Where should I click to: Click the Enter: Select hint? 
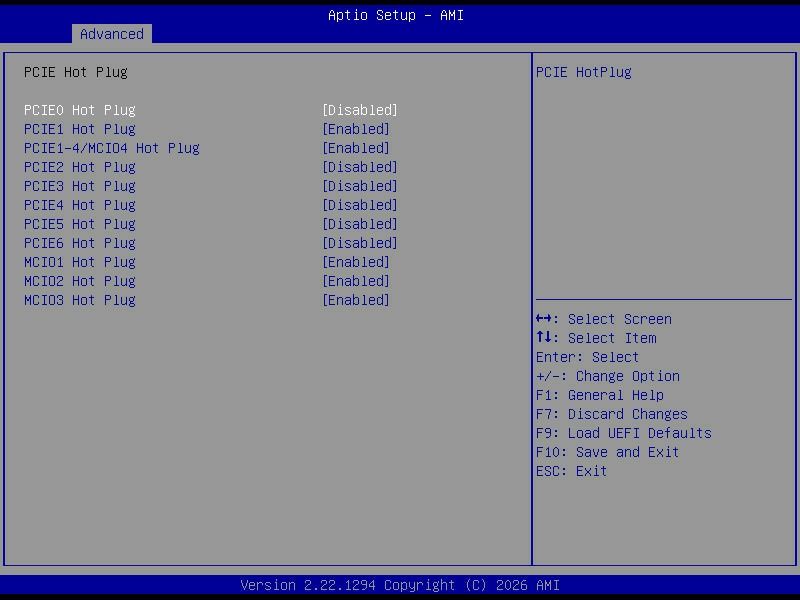pyautogui.click(x=587, y=357)
